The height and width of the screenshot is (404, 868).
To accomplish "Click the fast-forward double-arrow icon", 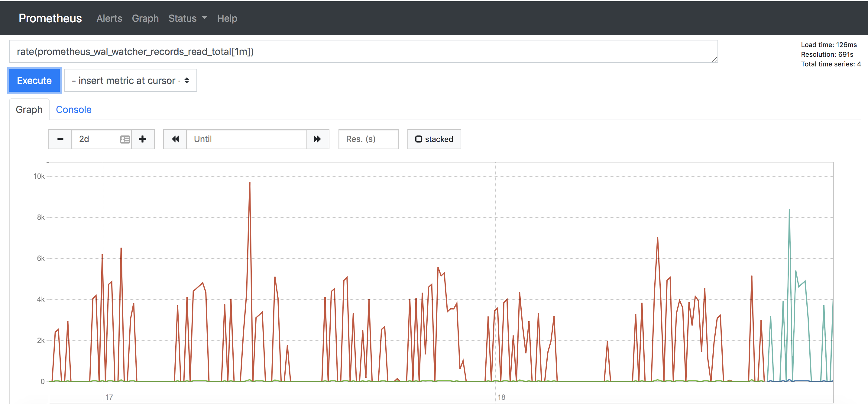I will coord(317,139).
